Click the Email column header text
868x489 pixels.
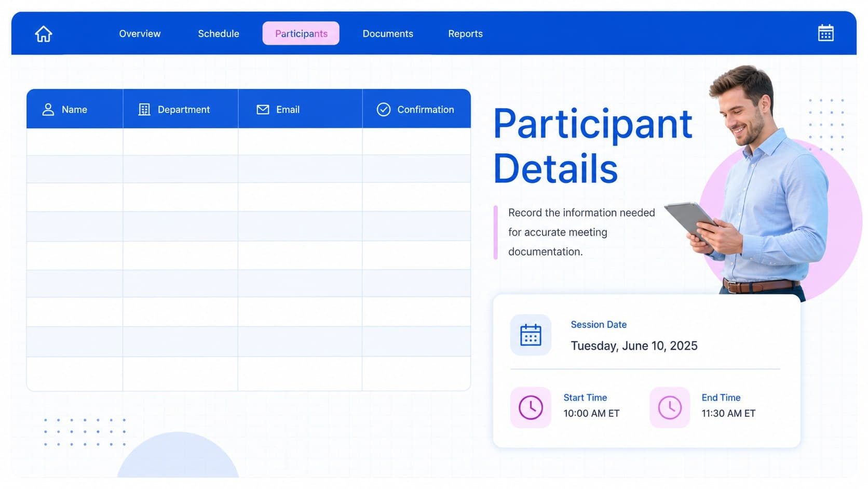tap(288, 110)
